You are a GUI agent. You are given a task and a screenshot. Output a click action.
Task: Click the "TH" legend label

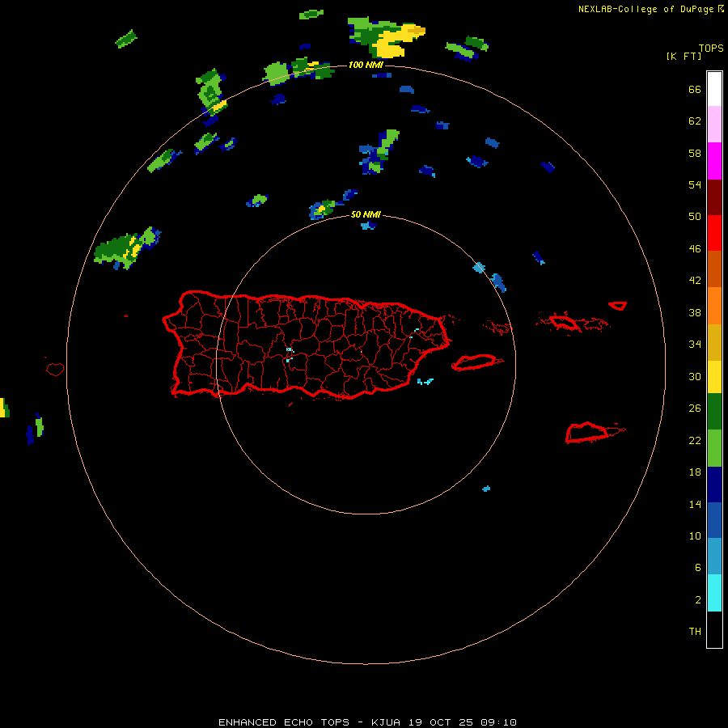[x=695, y=631]
